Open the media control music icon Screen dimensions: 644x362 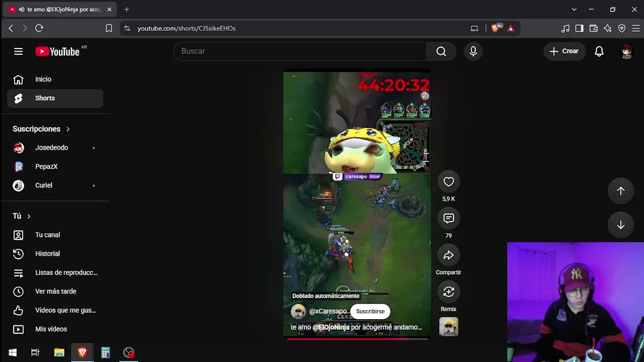(x=566, y=28)
